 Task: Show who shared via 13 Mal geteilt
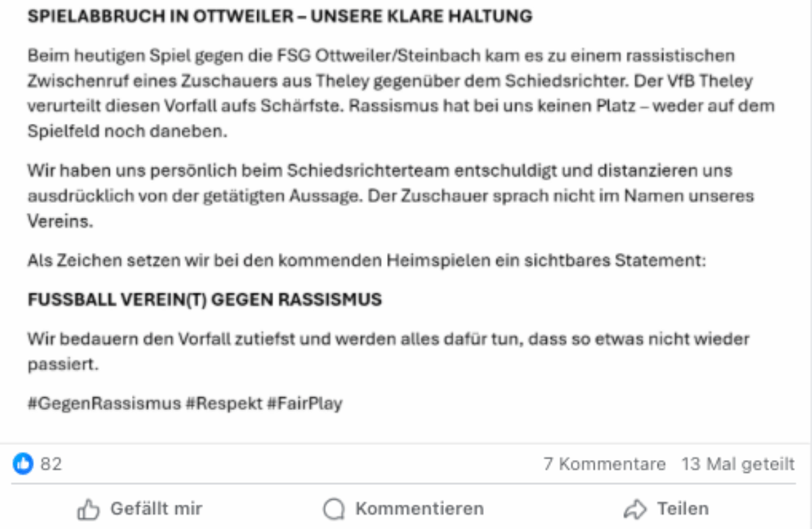click(738, 465)
